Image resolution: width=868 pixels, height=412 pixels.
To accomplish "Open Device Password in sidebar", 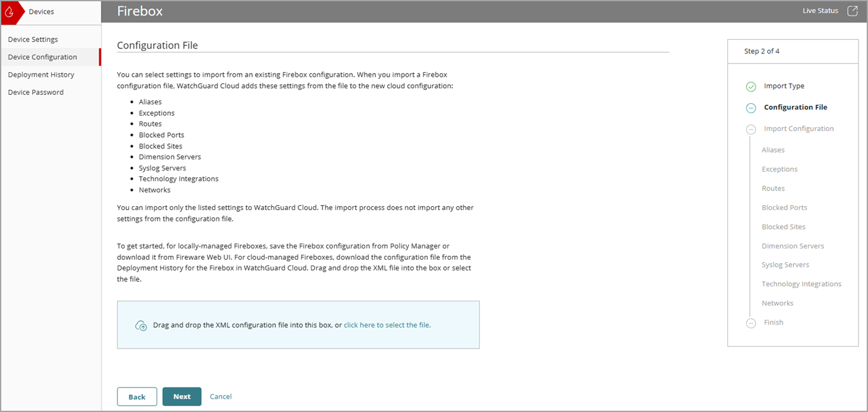I will [50, 92].
